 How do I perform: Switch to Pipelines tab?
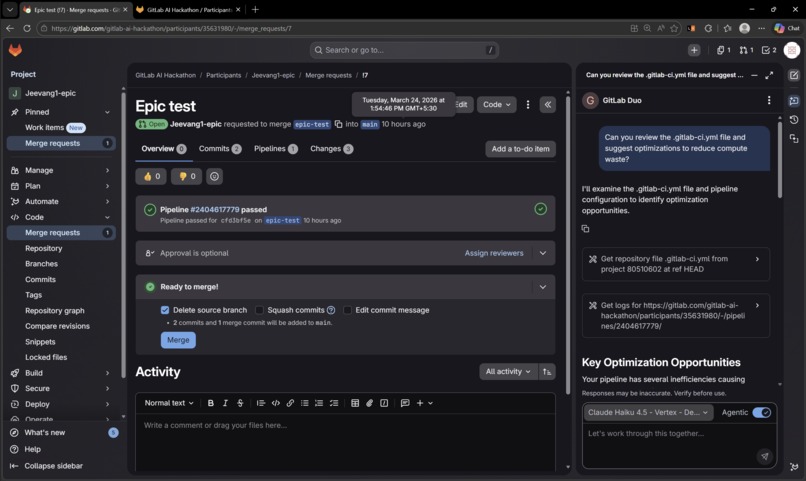(x=276, y=149)
